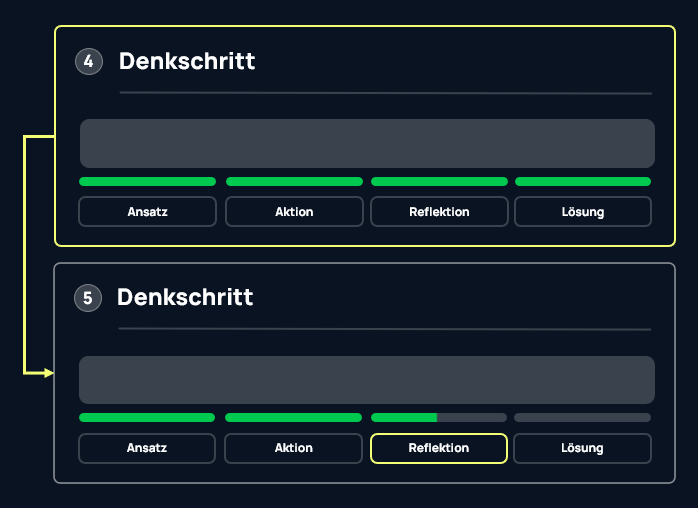
Task: Click the Denkschritt title of step 4
Action: click(x=187, y=61)
